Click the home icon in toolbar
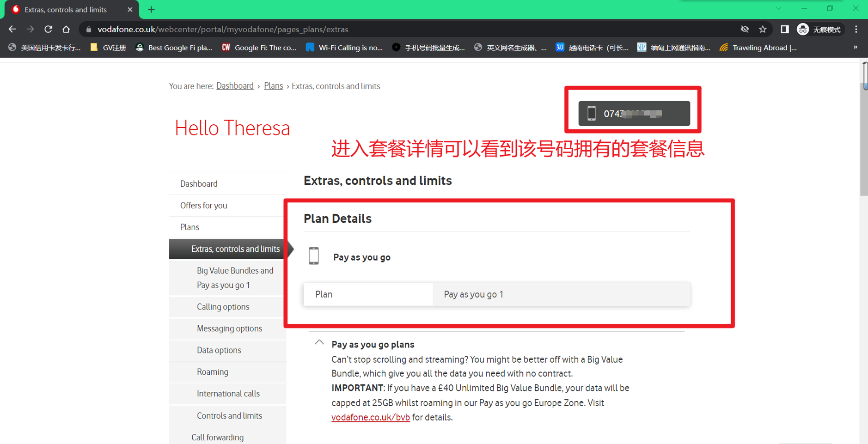The height and width of the screenshot is (444, 868). 66,29
